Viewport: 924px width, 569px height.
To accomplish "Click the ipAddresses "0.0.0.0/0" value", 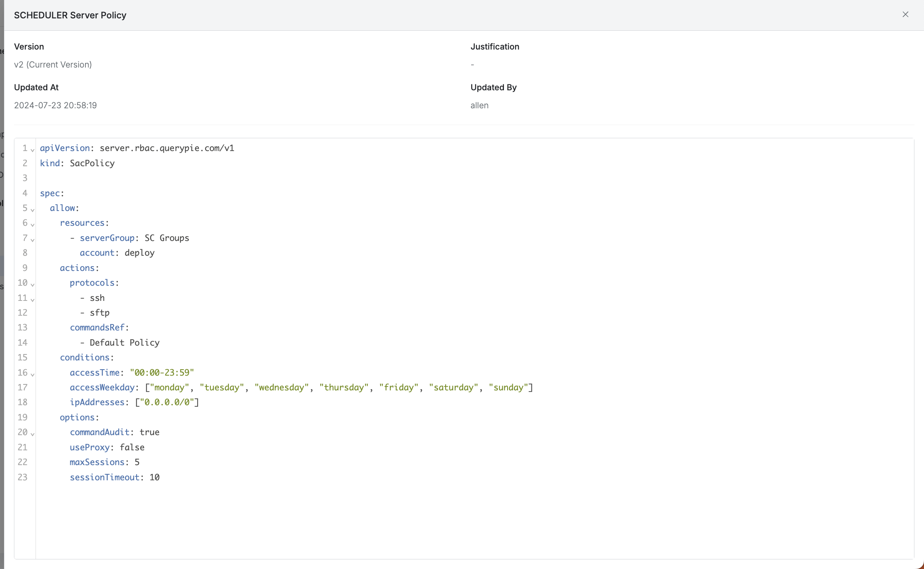I will coord(167,402).
